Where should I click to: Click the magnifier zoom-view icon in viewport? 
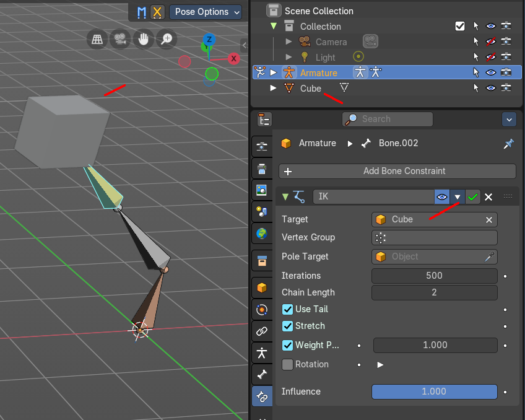[167, 39]
